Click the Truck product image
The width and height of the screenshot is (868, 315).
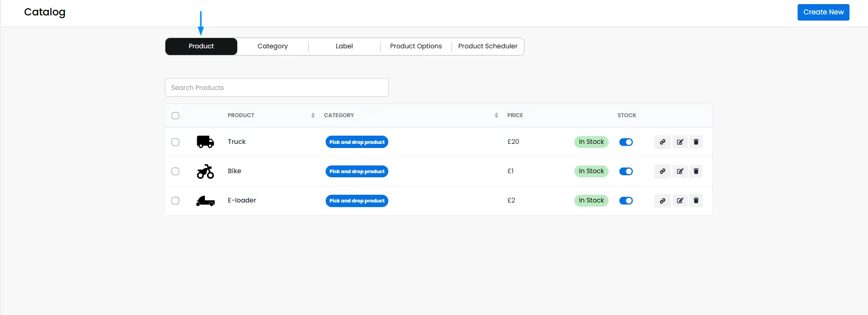[205, 142]
